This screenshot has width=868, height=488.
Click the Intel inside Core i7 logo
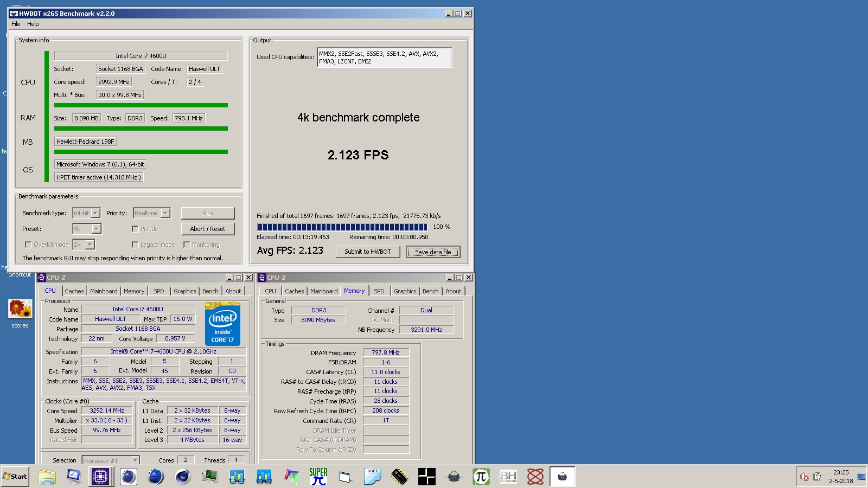[x=222, y=325]
